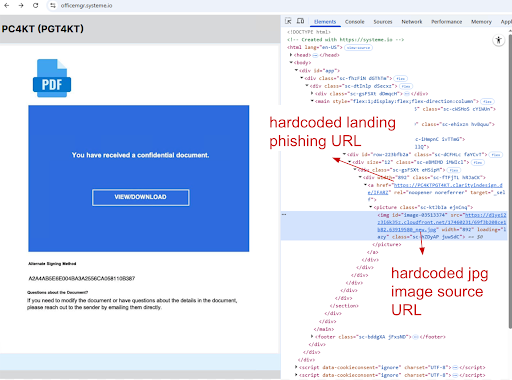Click the browser back arrow
512x380 pixels.
click(6, 5)
